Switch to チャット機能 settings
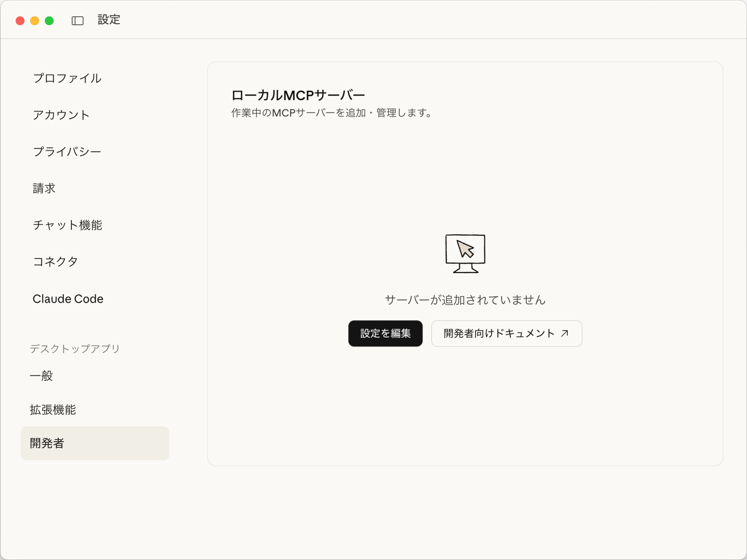Image resolution: width=747 pixels, height=560 pixels. point(68,225)
